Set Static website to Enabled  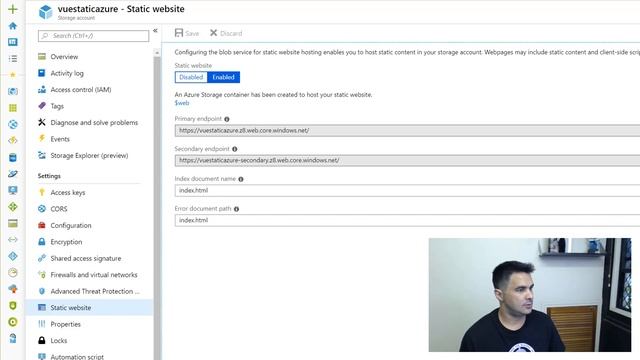click(x=223, y=77)
